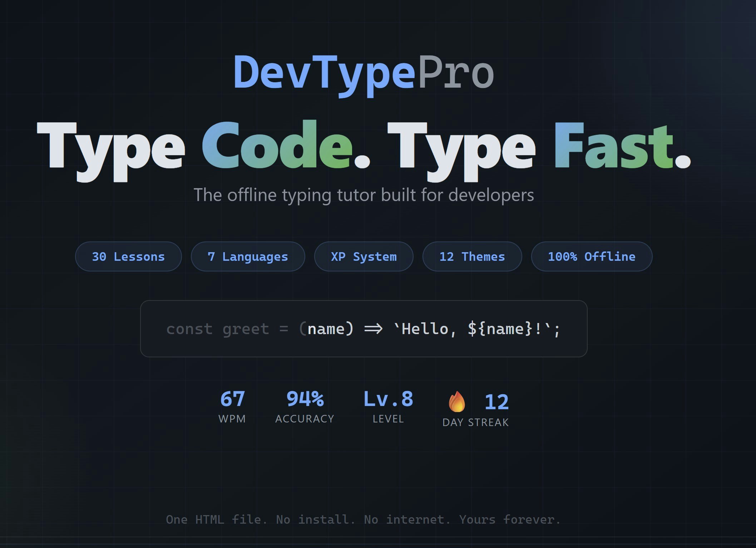Click the name parameter in the code
Image resolution: width=756 pixels, height=548 pixels.
pos(327,328)
